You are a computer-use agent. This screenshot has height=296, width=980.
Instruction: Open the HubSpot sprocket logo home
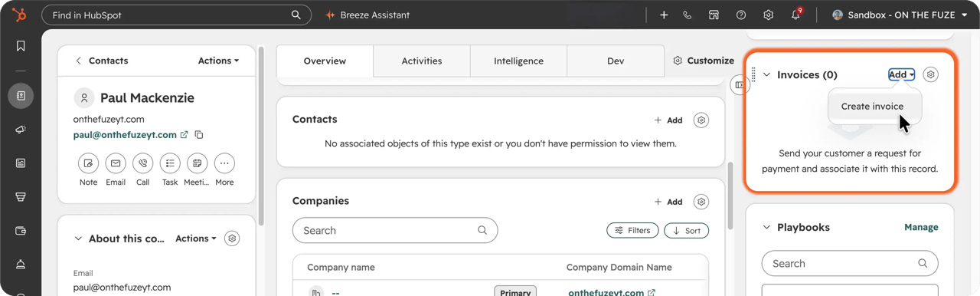click(20, 15)
